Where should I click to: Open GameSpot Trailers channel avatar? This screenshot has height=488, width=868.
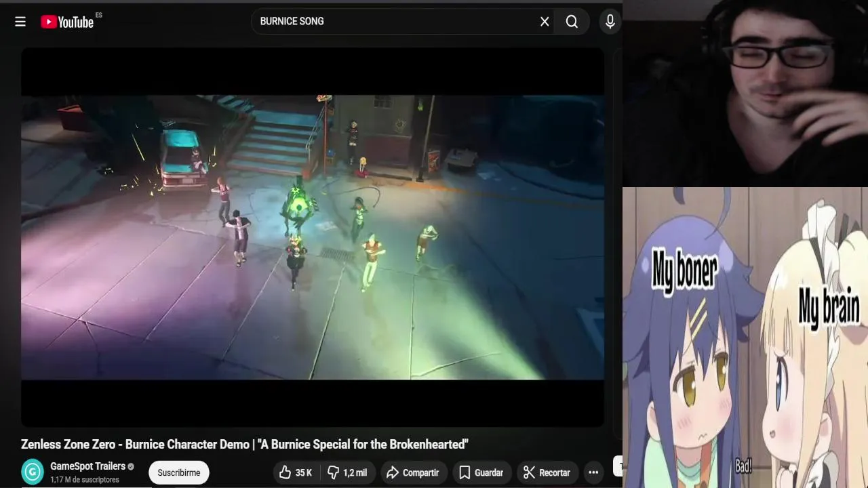pos(33,472)
